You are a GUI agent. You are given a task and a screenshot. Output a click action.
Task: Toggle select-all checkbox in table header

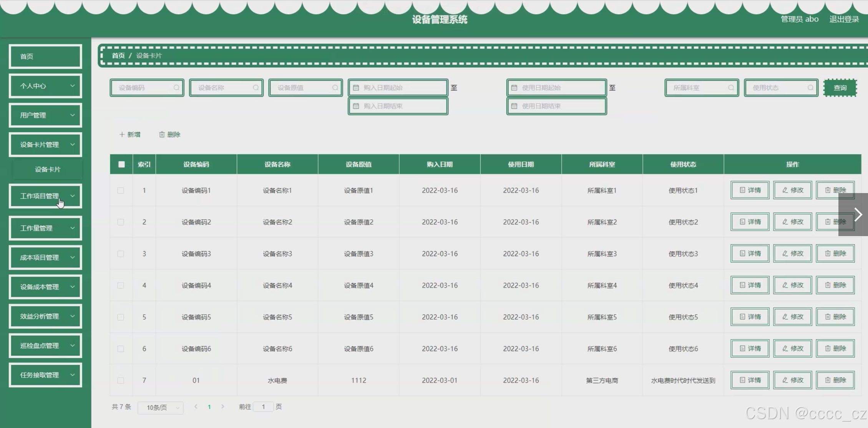[121, 165]
